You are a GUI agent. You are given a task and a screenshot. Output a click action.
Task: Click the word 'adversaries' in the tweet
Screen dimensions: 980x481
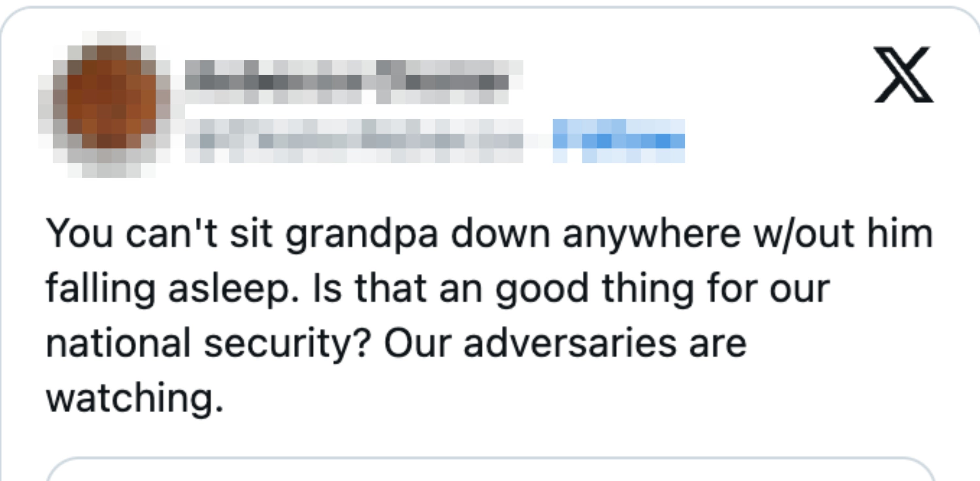(570, 343)
